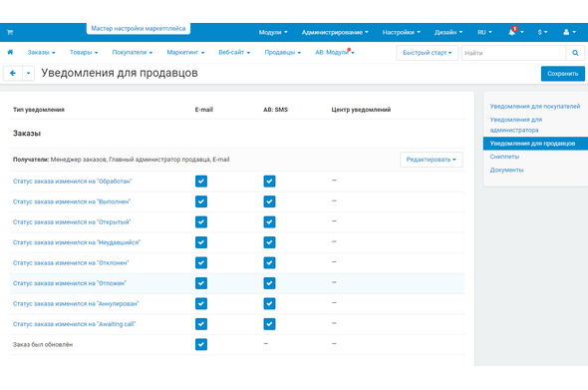Open the "Выполнен" status notification link
Screen dimensions: 588x390
(x=72, y=201)
